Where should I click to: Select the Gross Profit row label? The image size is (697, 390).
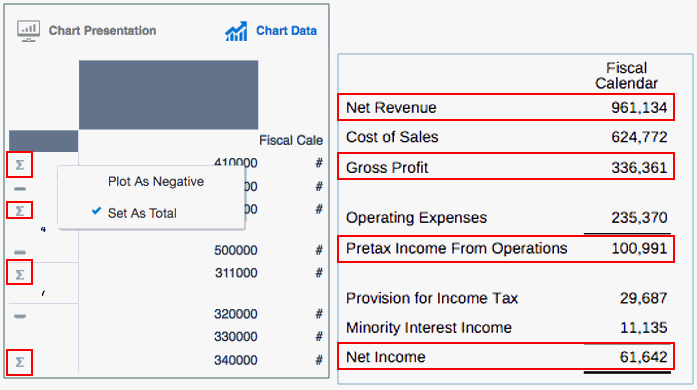click(x=387, y=168)
